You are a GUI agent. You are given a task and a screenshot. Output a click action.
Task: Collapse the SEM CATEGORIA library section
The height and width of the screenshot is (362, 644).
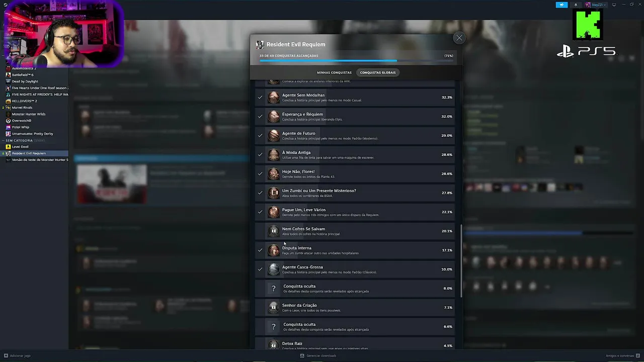(x=3, y=140)
